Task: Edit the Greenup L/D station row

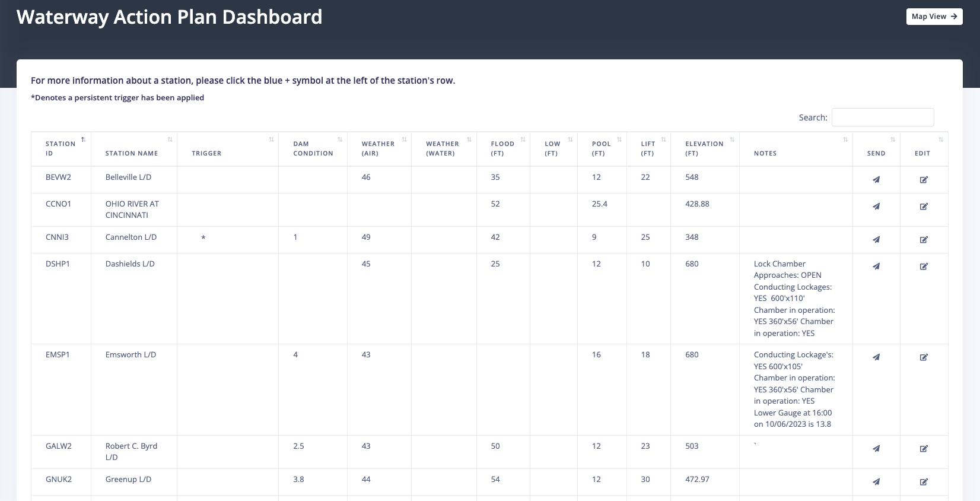Action: [x=924, y=482]
